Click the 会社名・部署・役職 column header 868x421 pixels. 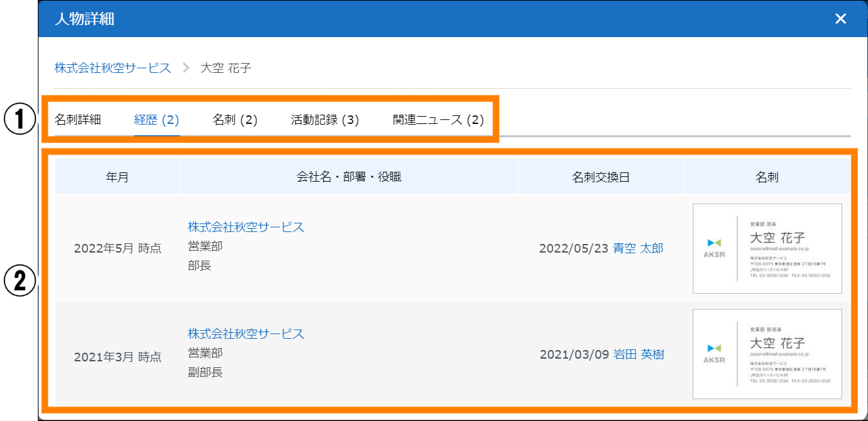click(348, 177)
